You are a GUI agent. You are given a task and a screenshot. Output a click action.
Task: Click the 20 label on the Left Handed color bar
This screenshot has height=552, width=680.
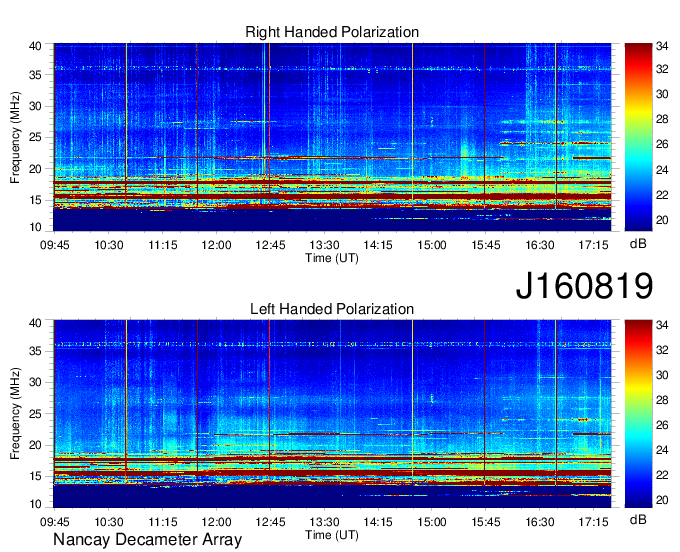(x=662, y=500)
